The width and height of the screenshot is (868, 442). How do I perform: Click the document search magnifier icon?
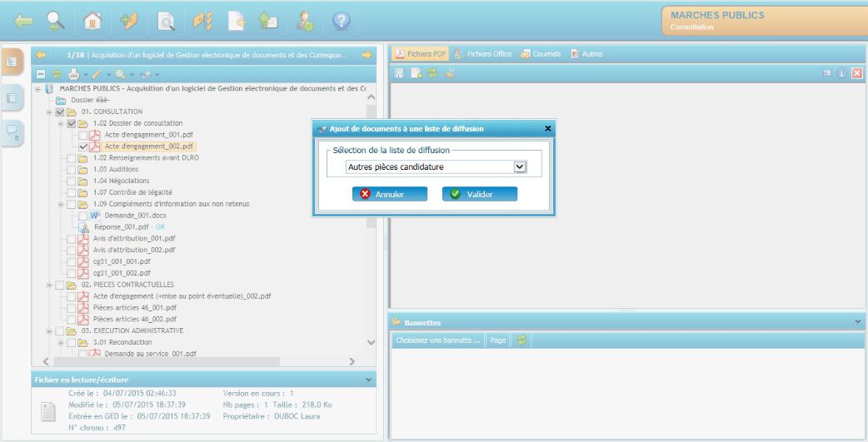(x=166, y=21)
